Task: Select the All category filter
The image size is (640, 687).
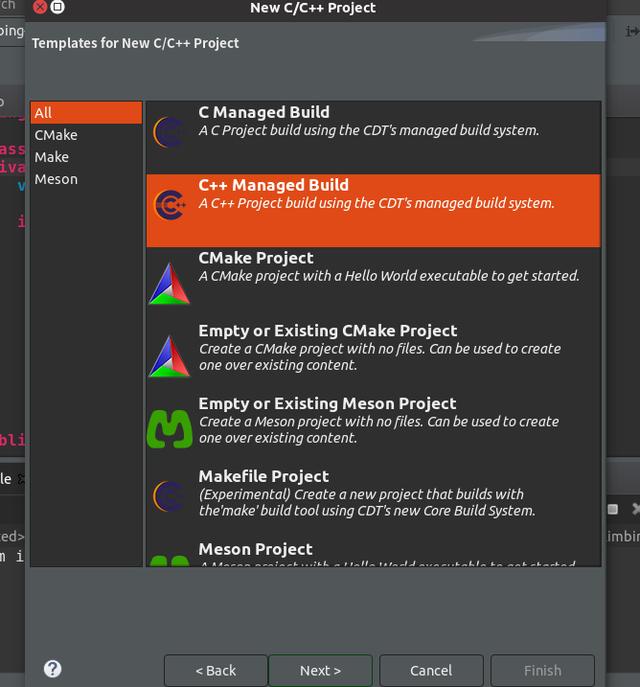Action: pyautogui.click(x=86, y=112)
